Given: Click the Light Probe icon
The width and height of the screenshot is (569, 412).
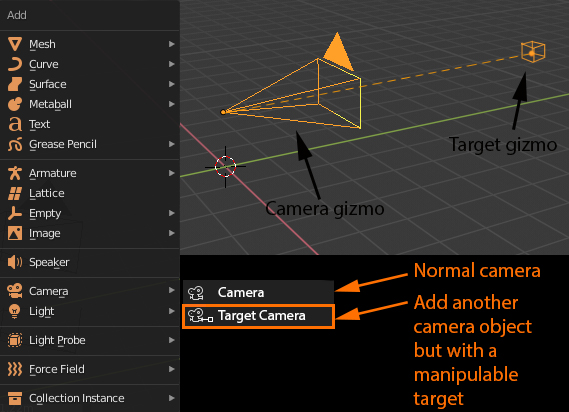Looking at the screenshot, I should tap(15, 340).
